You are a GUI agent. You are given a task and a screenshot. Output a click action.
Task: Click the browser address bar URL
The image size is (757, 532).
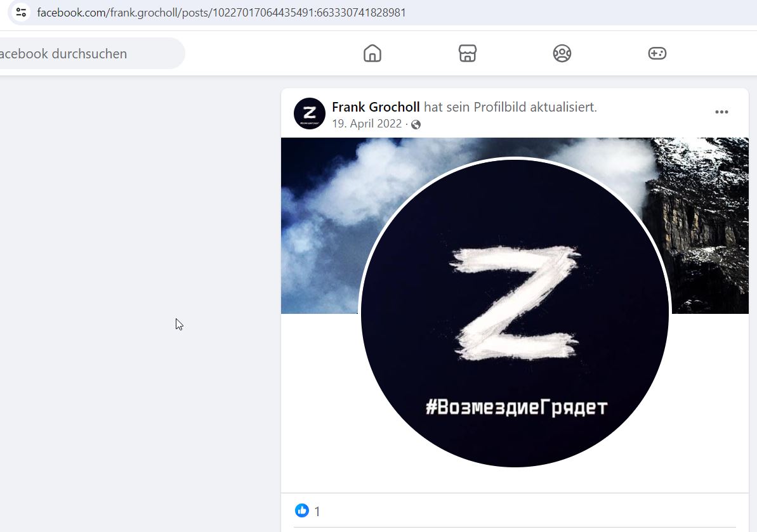(x=221, y=13)
